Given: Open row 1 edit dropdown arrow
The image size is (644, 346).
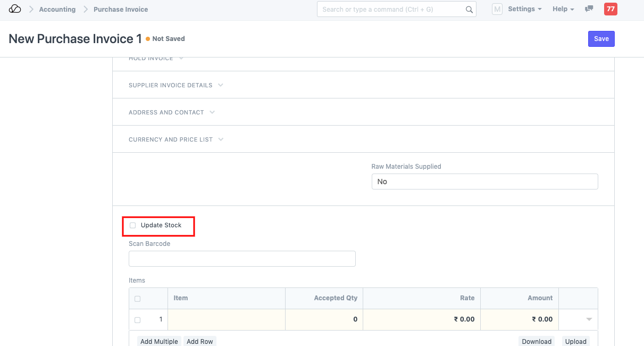Looking at the screenshot, I should coord(589,319).
